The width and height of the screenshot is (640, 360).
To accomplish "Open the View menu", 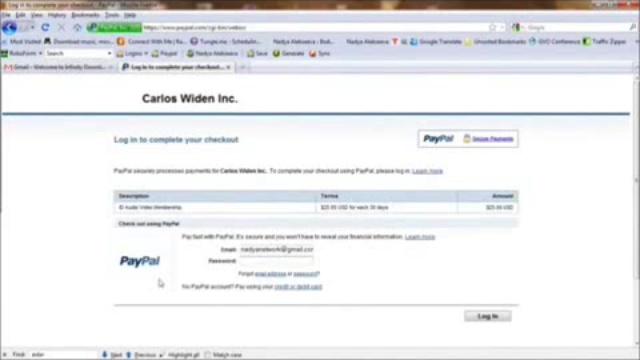I will [37, 15].
